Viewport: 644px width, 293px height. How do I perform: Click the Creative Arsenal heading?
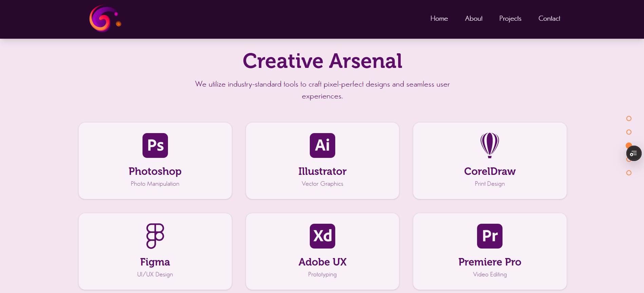(x=322, y=61)
